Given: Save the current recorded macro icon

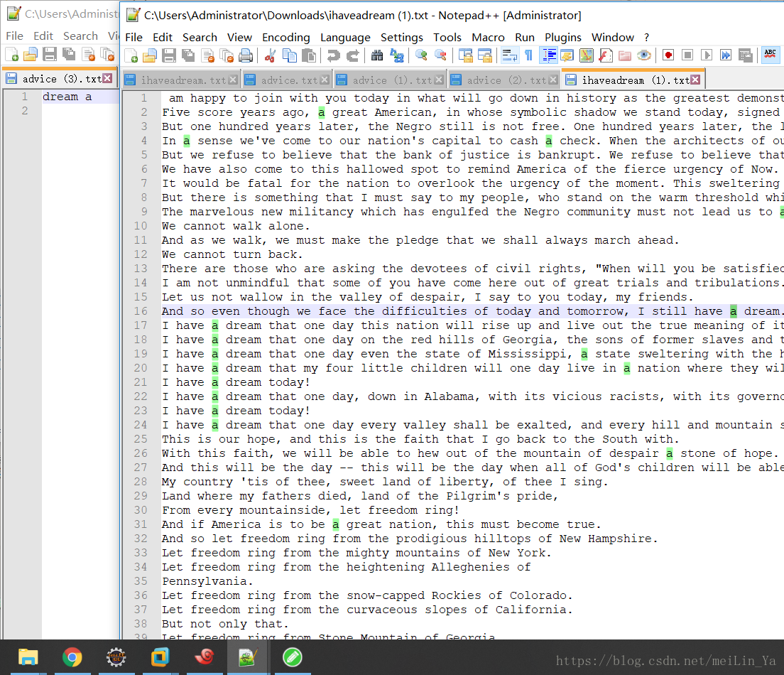Looking at the screenshot, I should point(745,55).
